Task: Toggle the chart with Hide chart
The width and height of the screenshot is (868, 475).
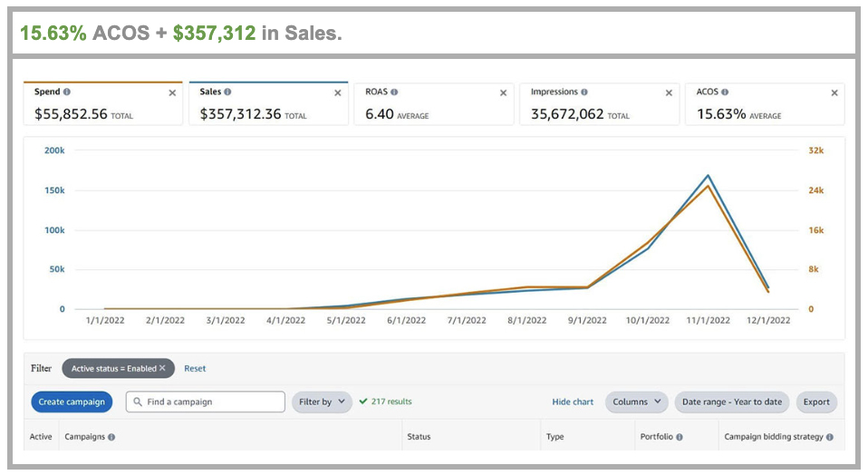Action: [573, 402]
